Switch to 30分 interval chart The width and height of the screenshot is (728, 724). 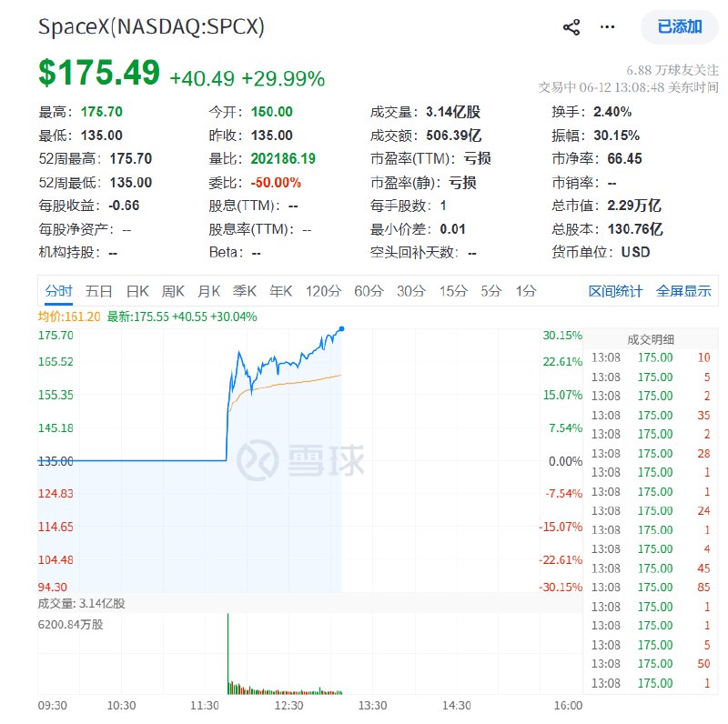tap(411, 291)
